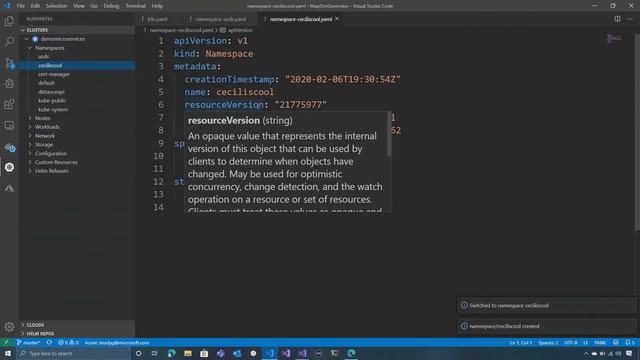This screenshot has width=640, height=360.
Task: Click synchronize changes icon in status bar
Action: tap(49, 342)
